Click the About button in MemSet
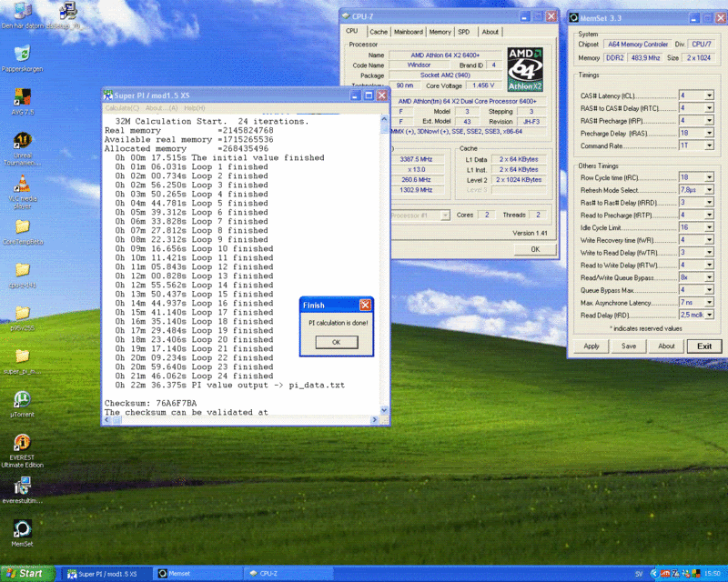 (666, 346)
